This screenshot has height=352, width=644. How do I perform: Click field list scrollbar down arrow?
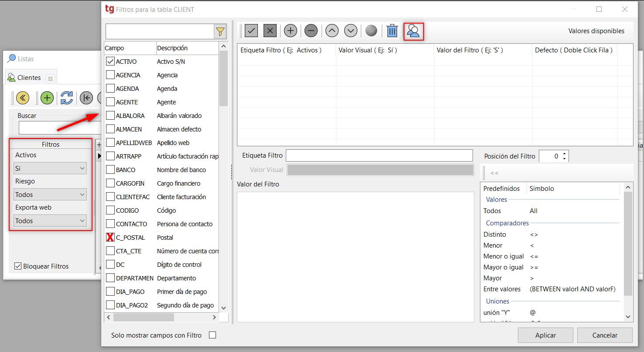coord(224,308)
